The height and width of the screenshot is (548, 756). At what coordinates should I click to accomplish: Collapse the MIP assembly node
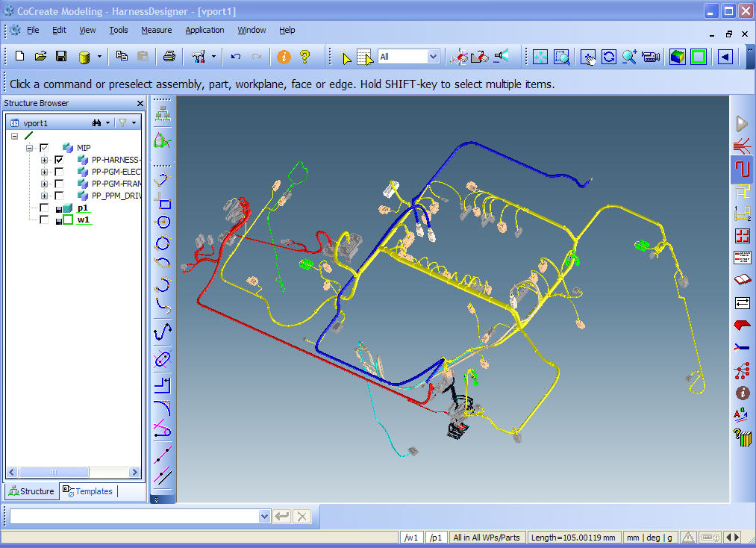28,148
